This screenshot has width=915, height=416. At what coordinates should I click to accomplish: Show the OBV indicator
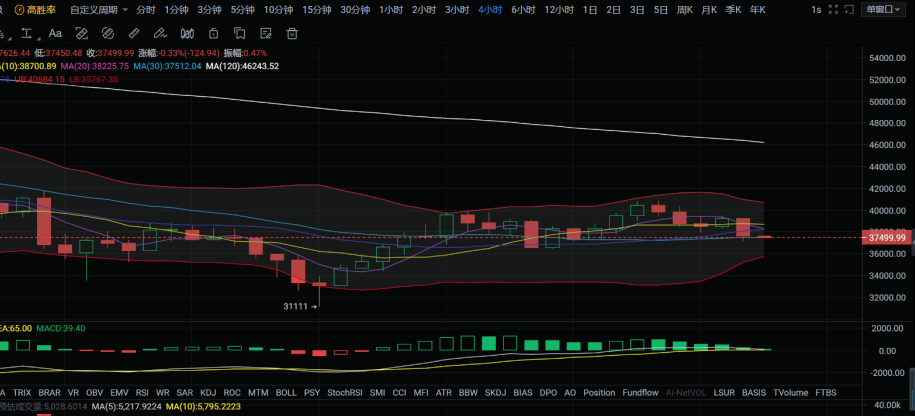click(x=95, y=393)
